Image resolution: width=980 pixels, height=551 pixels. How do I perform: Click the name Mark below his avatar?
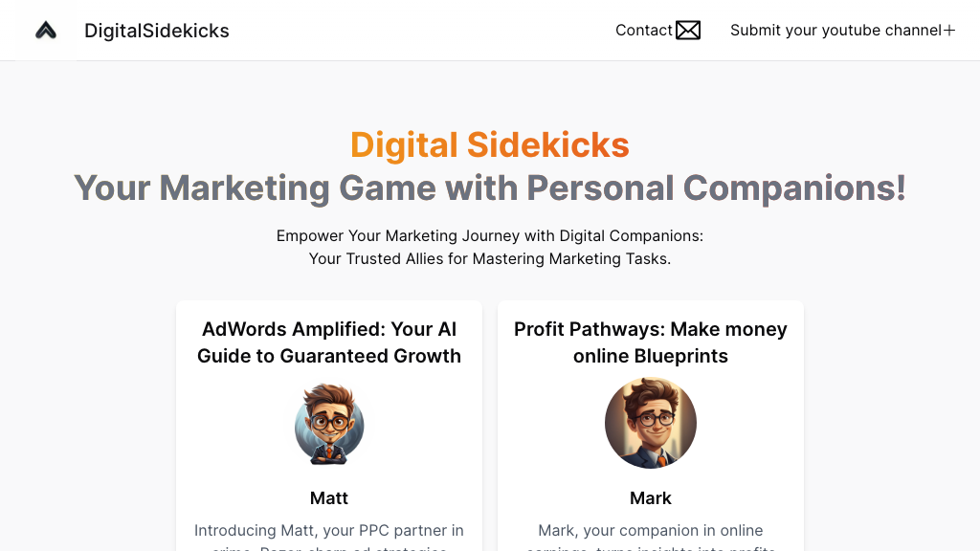(x=651, y=497)
